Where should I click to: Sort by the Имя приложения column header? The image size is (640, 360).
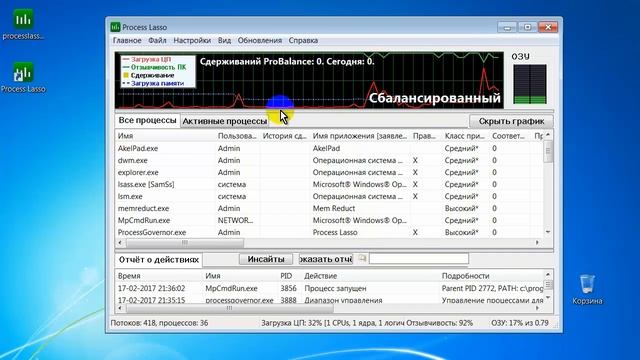360,136
